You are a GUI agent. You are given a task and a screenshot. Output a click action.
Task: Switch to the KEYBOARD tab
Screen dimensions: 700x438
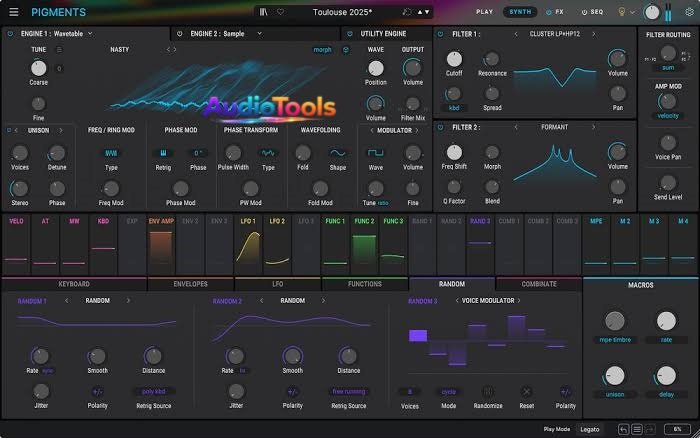(x=74, y=284)
